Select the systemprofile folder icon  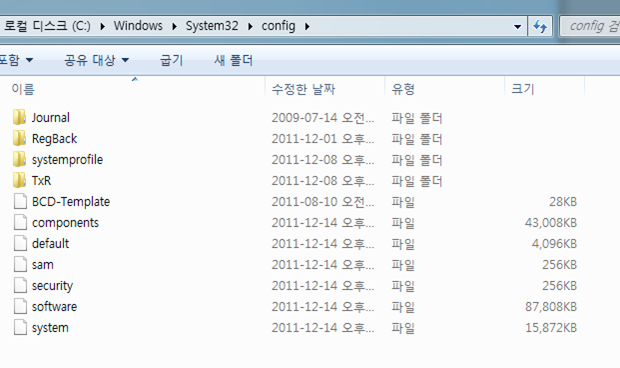19,159
